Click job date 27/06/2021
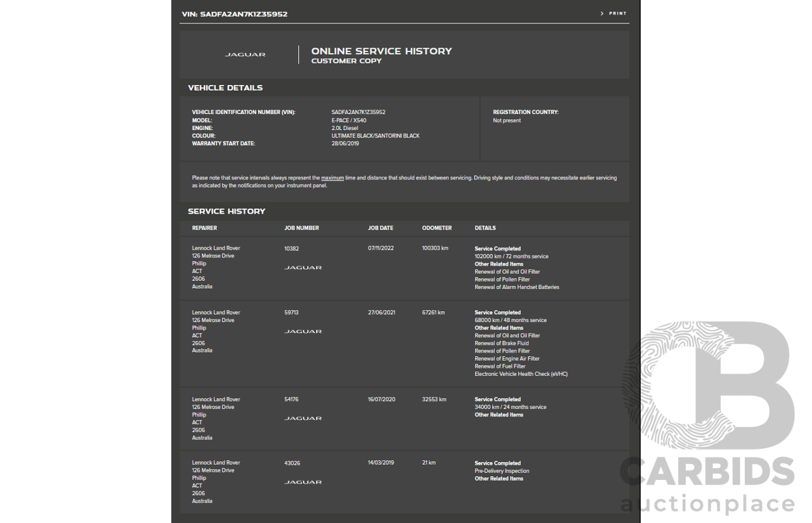812x523 pixels. pos(381,312)
